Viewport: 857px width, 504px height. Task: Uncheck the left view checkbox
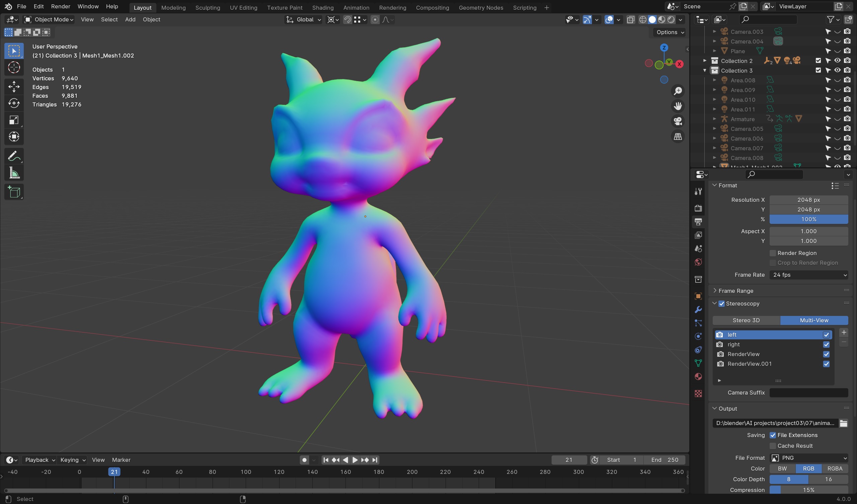coord(826,335)
